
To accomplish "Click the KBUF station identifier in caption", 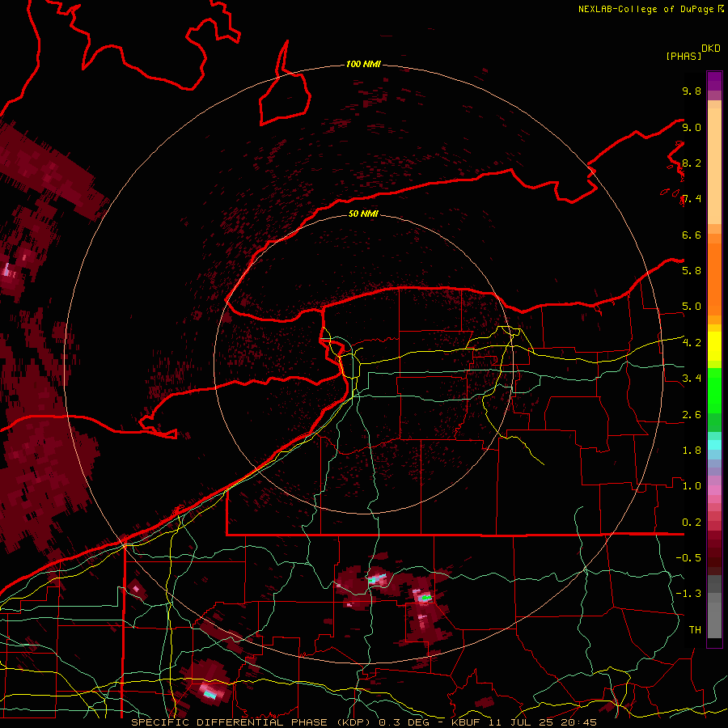I will tap(469, 722).
